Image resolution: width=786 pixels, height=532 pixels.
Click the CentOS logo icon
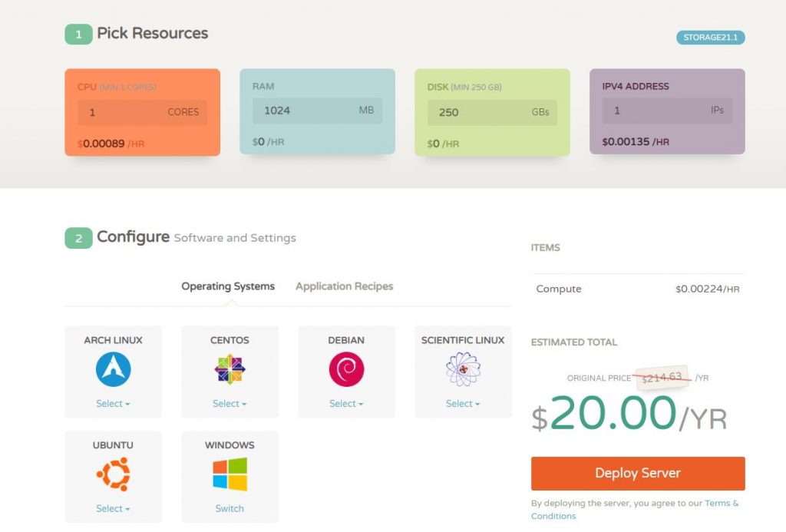[x=230, y=369]
